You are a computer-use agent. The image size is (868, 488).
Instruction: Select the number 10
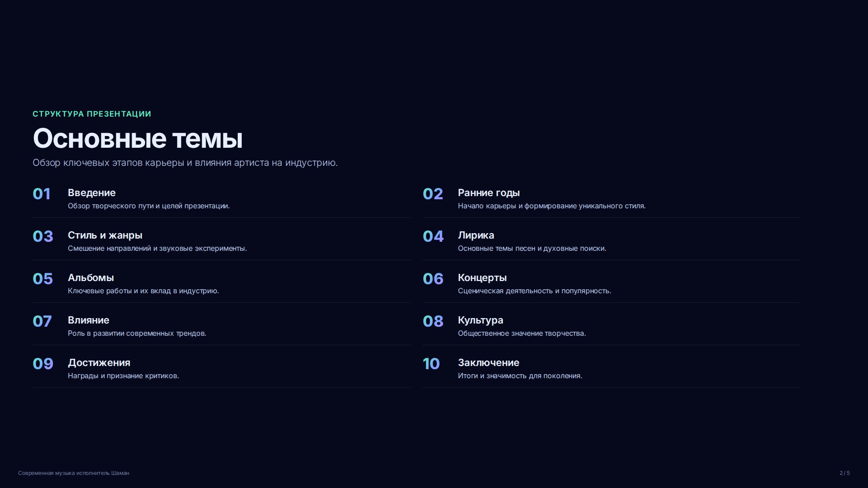tap(431, 364)
